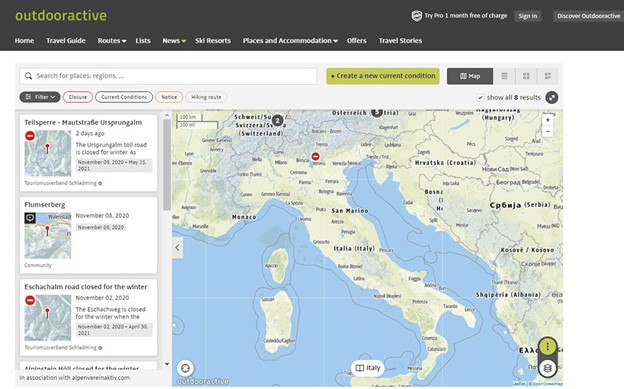Zoom out the map with minus
This screenshot has width=624, height=389.
click(x=548, y=131)
